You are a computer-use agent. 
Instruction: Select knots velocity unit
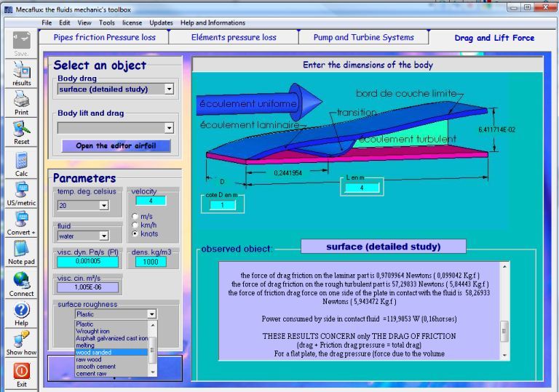point(135,233)
